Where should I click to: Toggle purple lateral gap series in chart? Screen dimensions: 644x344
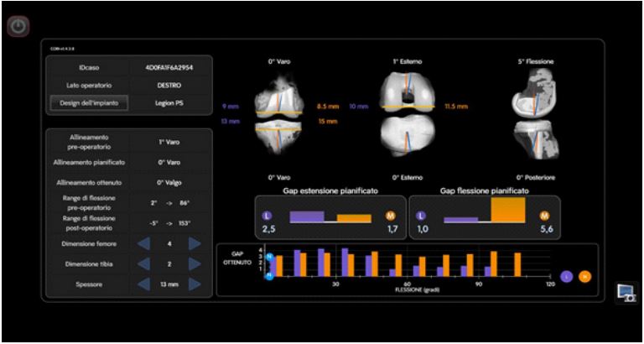[568, 275]
